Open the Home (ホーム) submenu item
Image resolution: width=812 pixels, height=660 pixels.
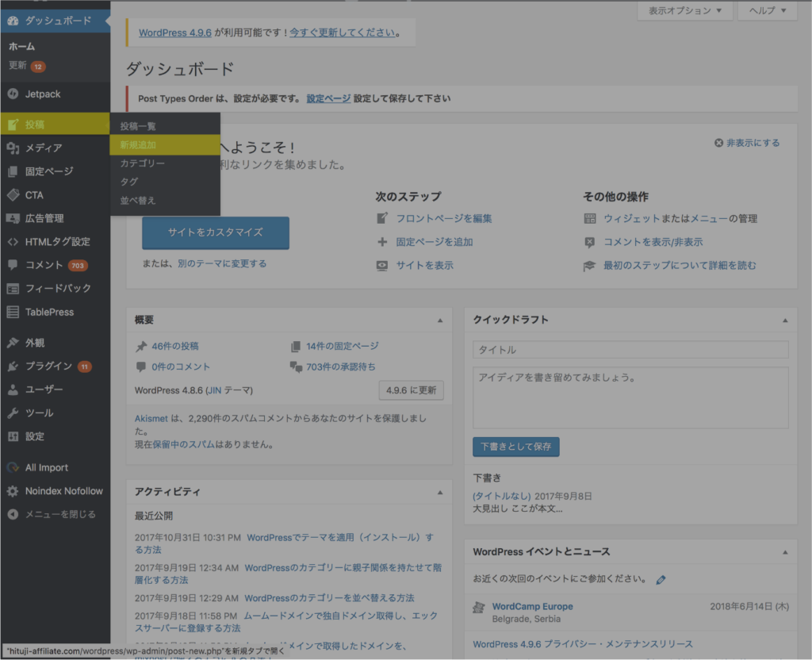pos(21,47)
